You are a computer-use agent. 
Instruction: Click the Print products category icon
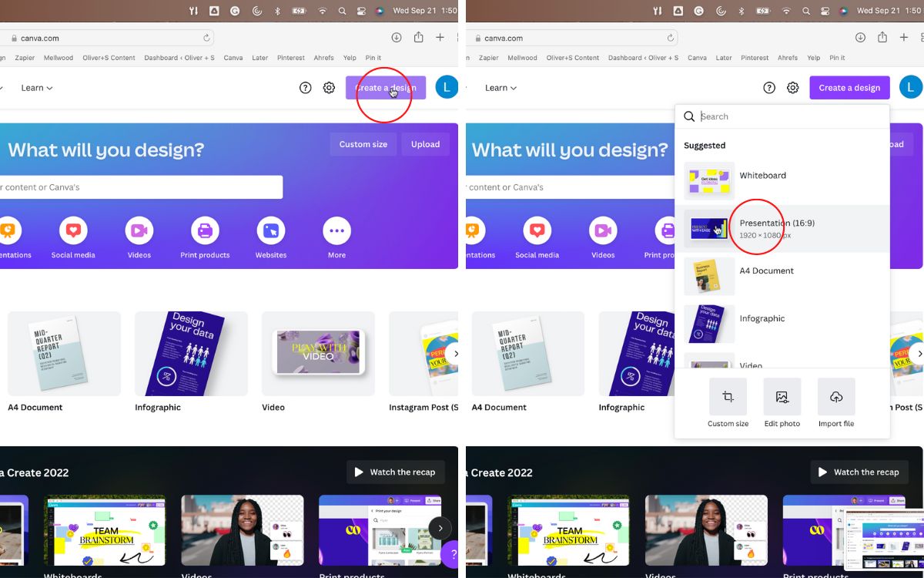[x=205, y=231]
